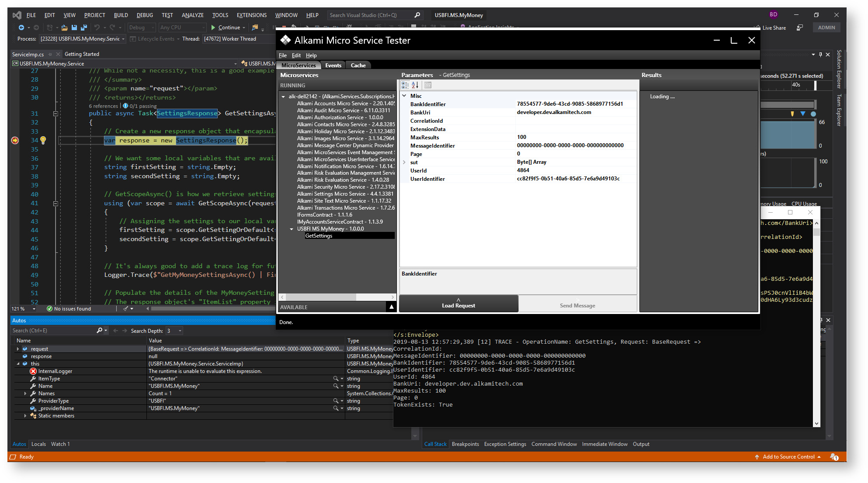Click the Save icon in the toolbar
The width and height of the screenshot is (868, 483).
(74, 28)
